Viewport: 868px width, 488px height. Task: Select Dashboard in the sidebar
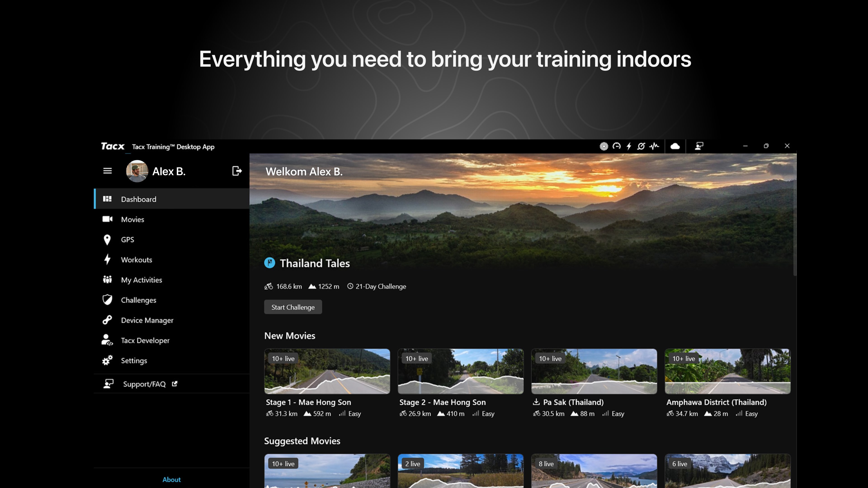(x=172, y=199)
